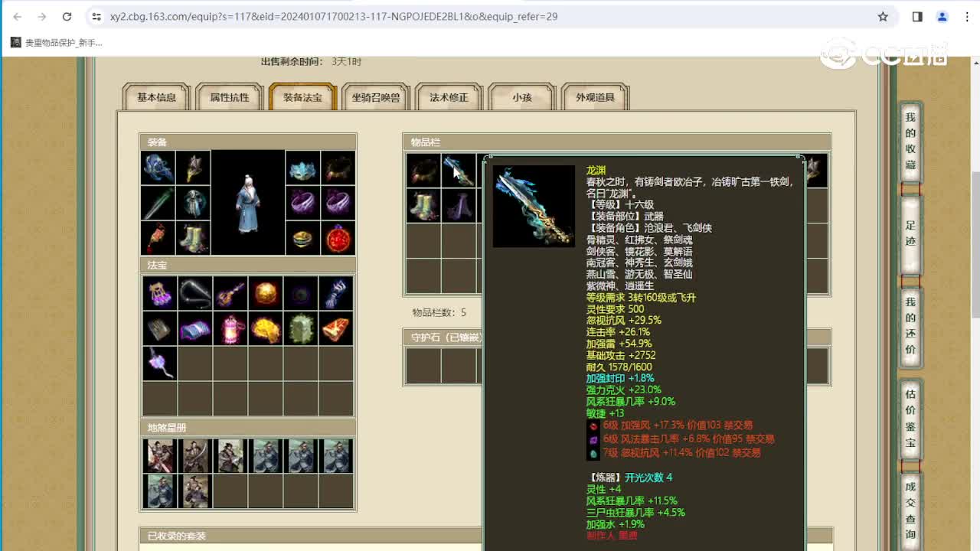
Task: Select the purple scroll magic treasure icon
Action: [x=195, y=328]
